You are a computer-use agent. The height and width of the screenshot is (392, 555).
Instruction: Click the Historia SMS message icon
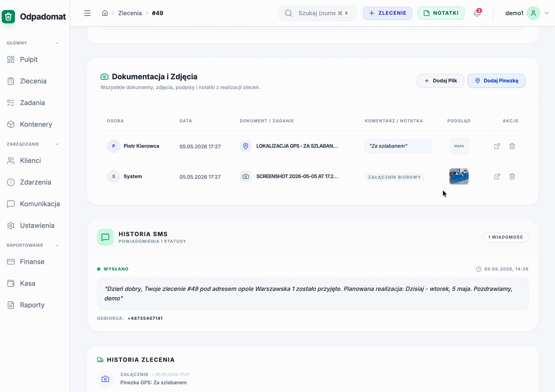(105, 237)
